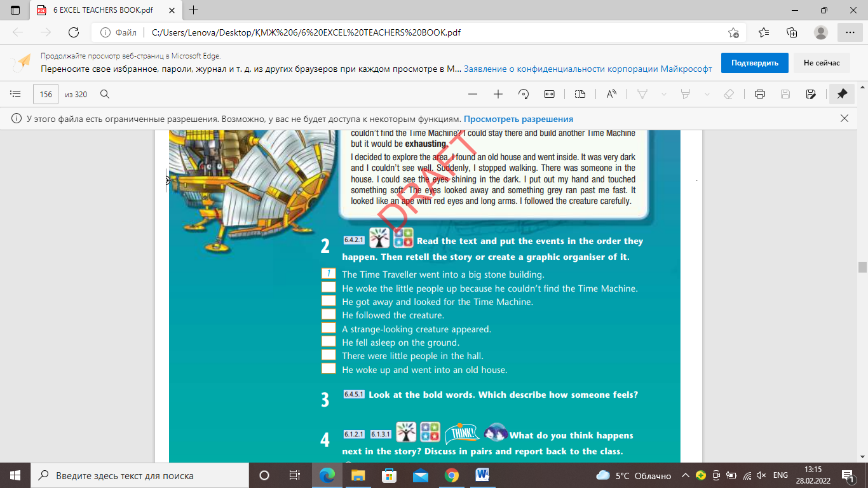Screen dimensions: 868x488
Task: Click the Save floppy-disk icon
Action: [785, 94]
